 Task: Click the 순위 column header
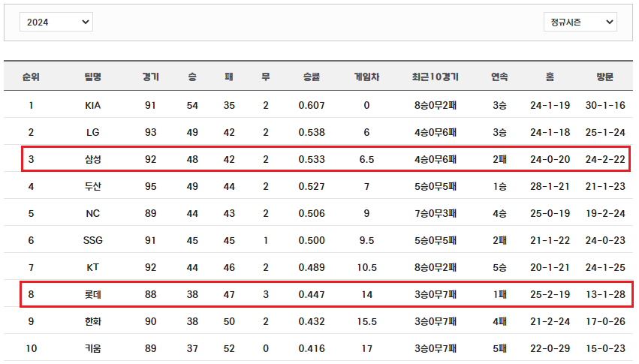click(x=31, y=77)
